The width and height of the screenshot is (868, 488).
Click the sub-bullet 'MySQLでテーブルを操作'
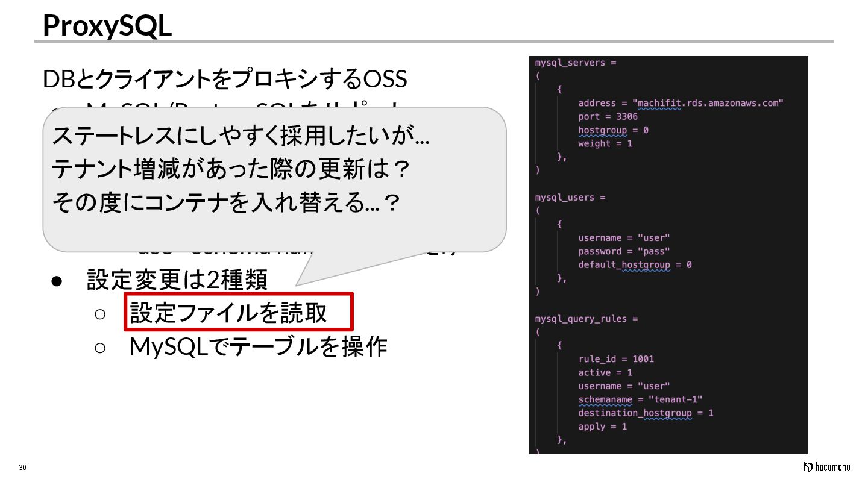coord(258,346)
